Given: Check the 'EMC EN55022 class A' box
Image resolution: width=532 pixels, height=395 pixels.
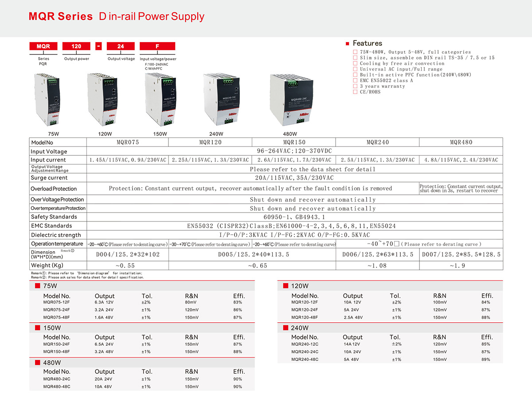Looking at the screenshot, I should point(355,81).
